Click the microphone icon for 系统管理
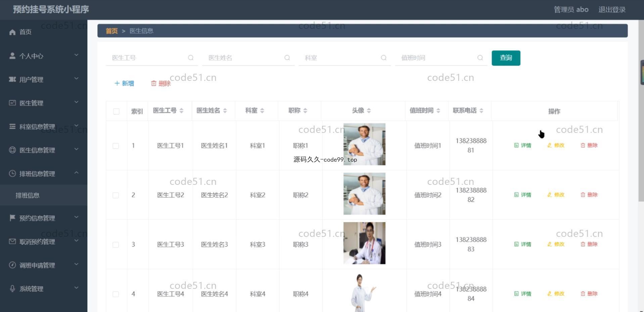644x312 pixels. tap(12, 289)
